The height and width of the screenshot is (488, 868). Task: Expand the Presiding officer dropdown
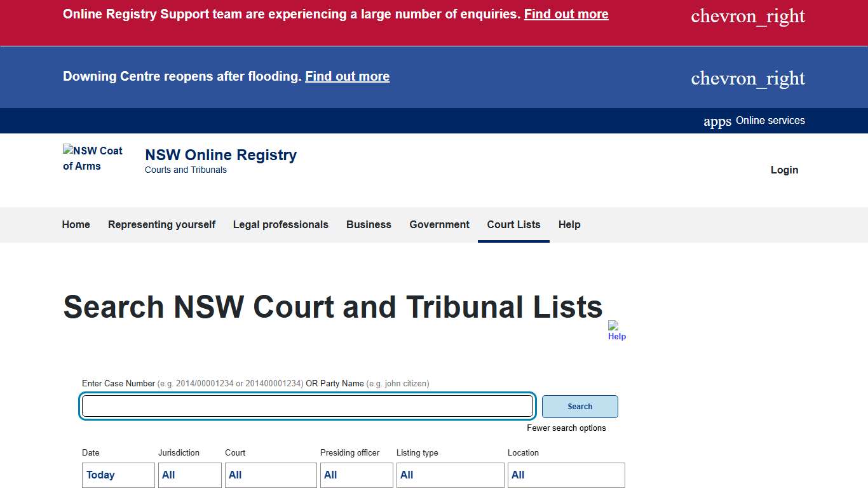click(356, 475)
